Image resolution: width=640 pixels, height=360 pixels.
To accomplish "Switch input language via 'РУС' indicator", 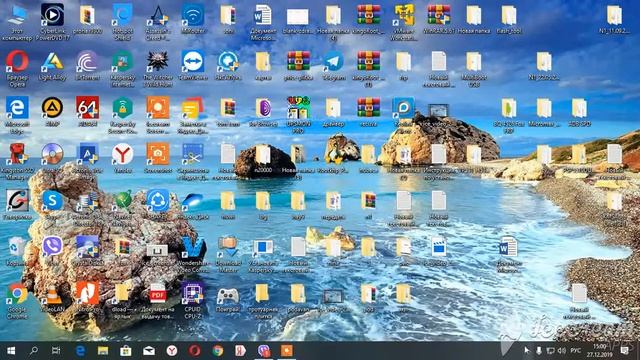I will [576, 351].
